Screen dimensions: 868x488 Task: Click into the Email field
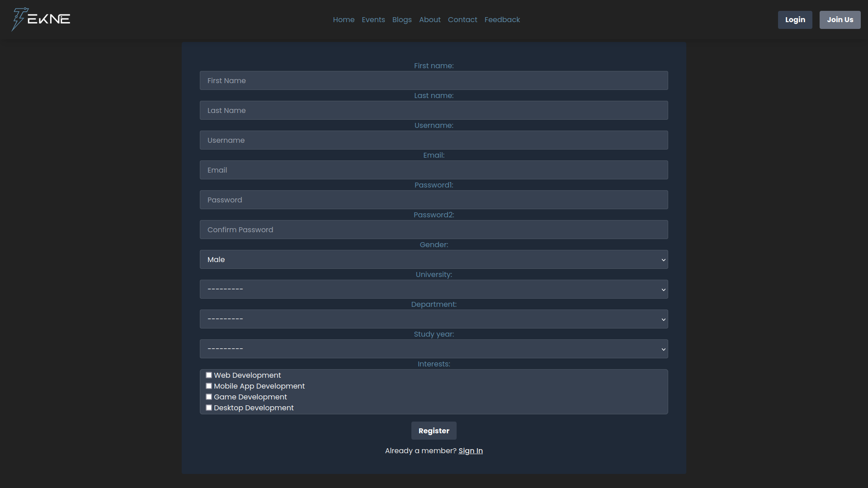tap(434, 170)
